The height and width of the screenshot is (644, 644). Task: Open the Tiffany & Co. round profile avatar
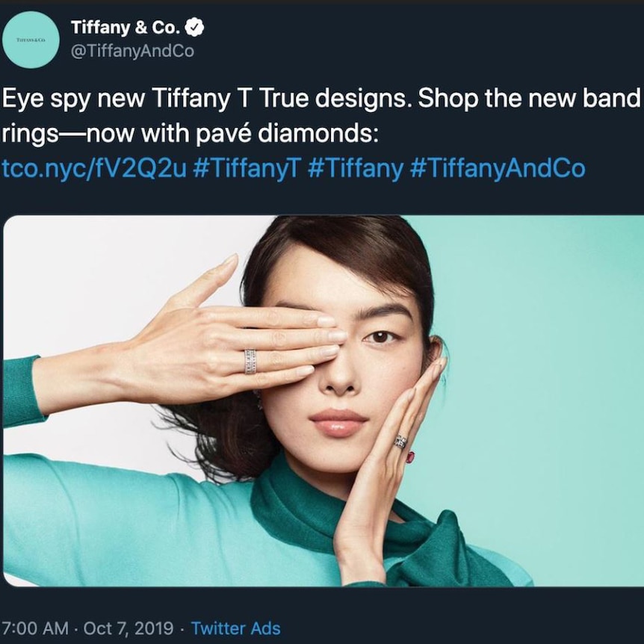click(x=31, y=40)
